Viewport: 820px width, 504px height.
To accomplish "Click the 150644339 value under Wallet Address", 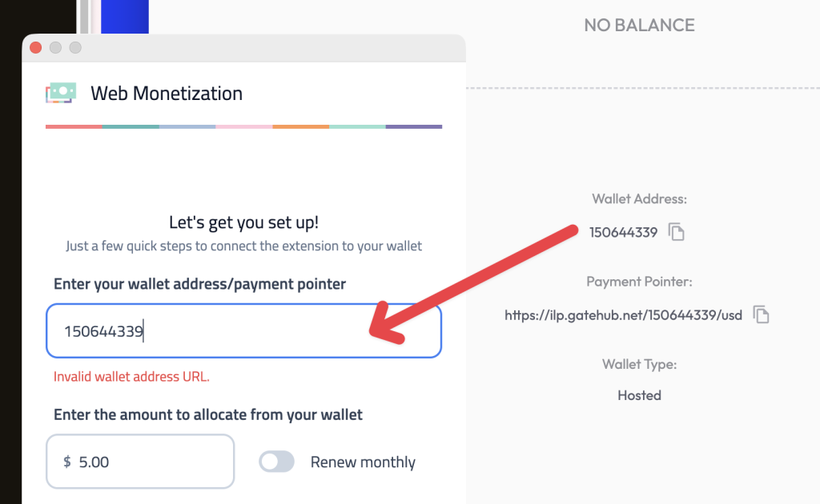I will [x=623, y=233].
